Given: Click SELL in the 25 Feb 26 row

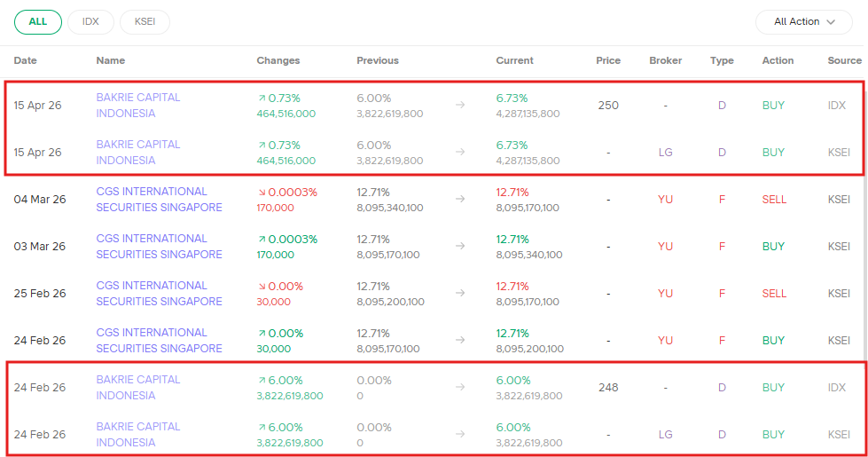Looking at the screenshot, I should [x=774, y=294].
